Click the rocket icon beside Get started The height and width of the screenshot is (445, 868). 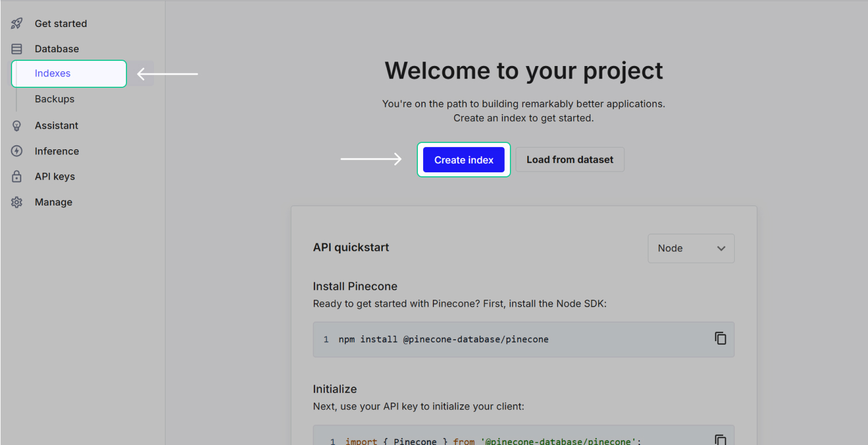[x=17, y=24]
